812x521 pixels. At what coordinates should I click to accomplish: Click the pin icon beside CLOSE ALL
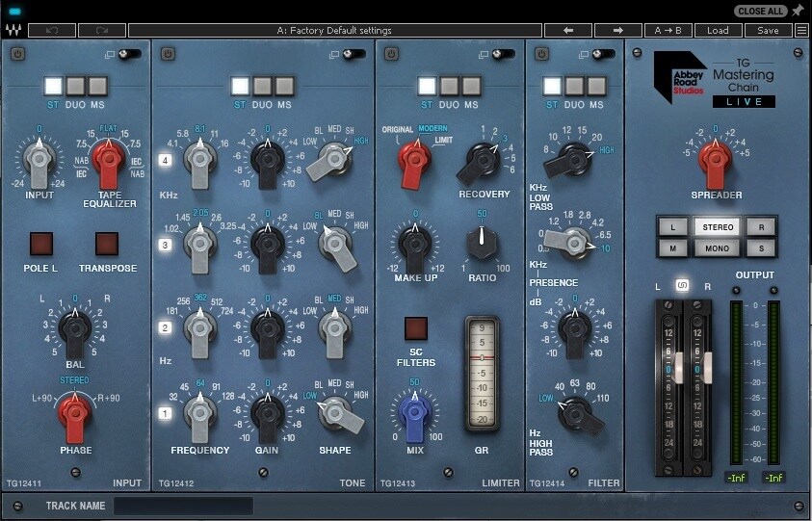coord(798,11)
